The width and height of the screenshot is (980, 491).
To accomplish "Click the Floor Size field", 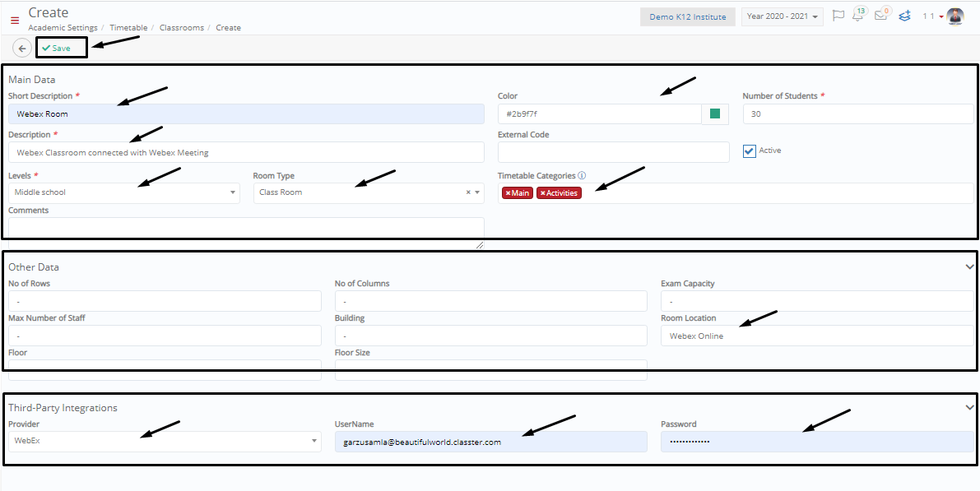I will coord(491,370).
